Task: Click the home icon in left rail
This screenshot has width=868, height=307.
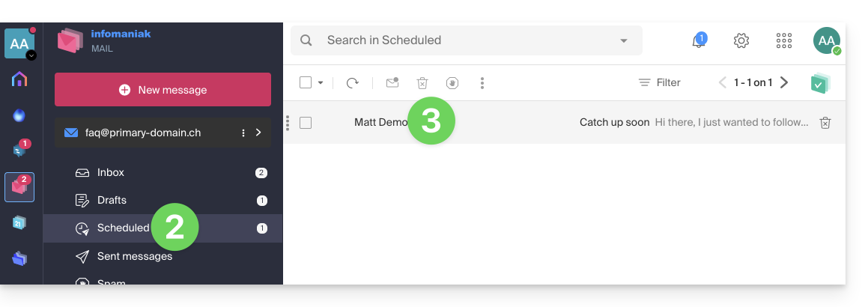Action: pyautogui.click(x=19, y=79)
